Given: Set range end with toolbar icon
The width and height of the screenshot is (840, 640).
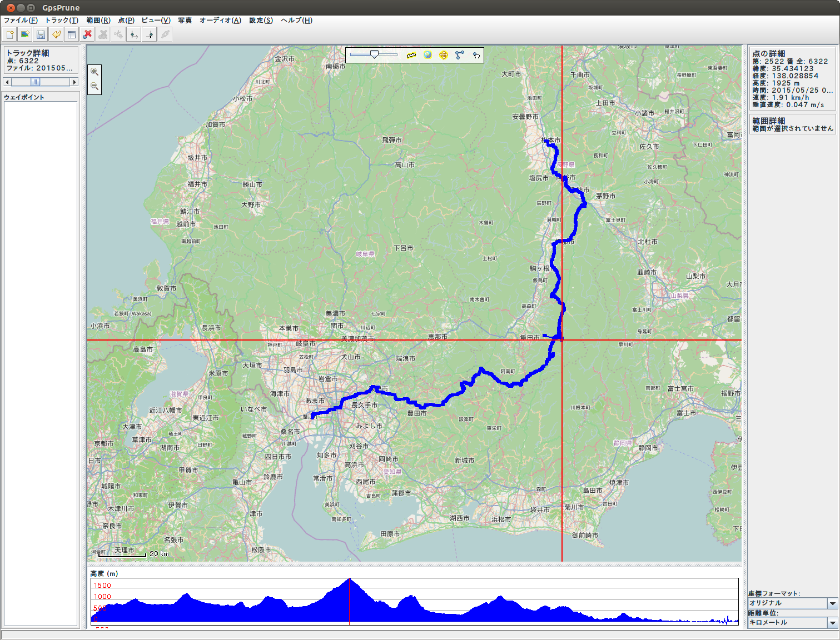Looking at the screenshot, I should [150, 34].
